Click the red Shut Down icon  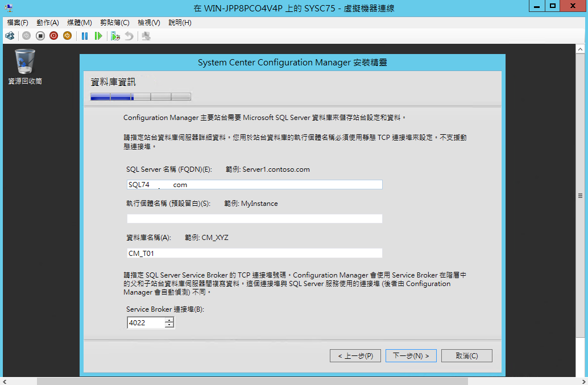point(53,36)
